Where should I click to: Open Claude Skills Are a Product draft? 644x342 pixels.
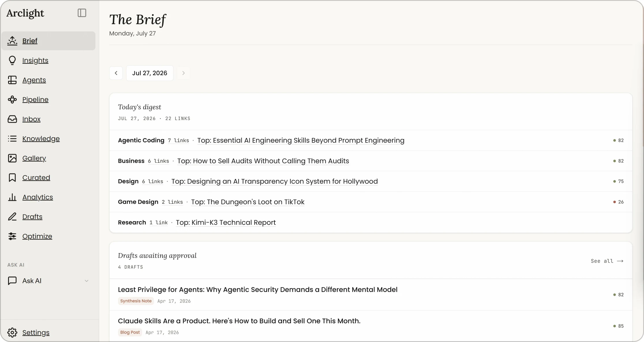pos(239,321)
